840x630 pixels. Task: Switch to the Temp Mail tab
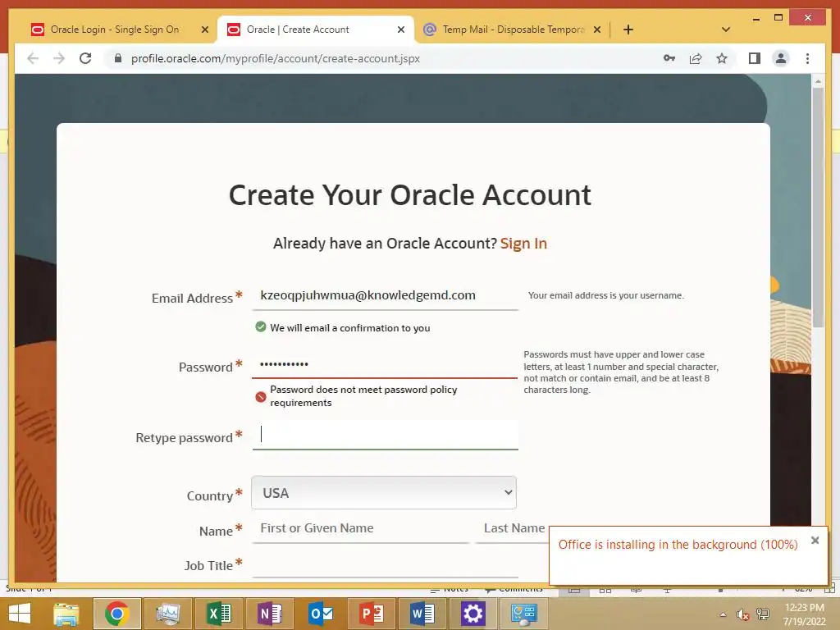[x=514, y=30]
